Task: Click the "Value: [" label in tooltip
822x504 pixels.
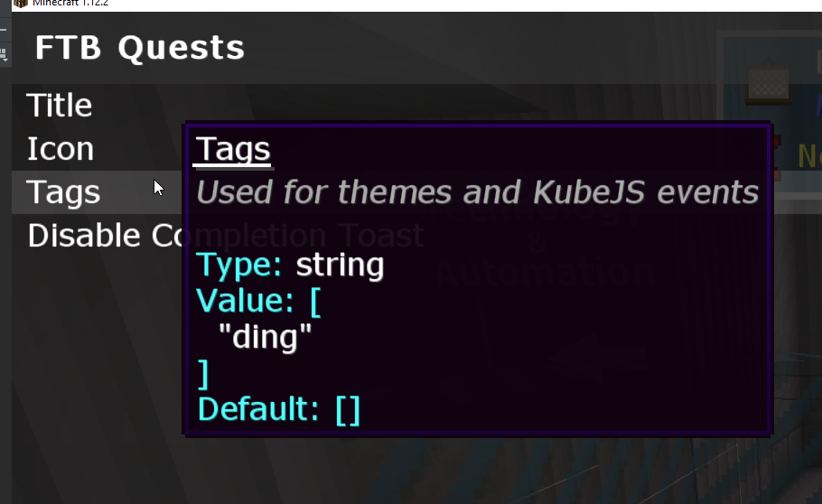Action: click(x=258, y=301)
